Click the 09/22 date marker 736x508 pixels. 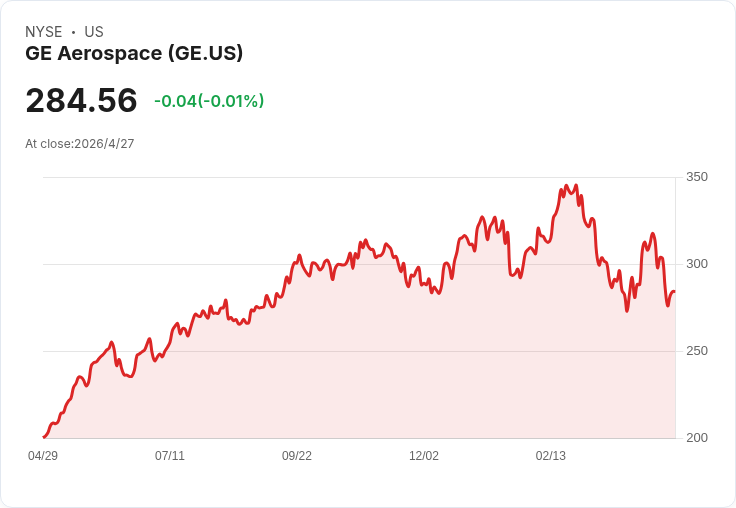point(297,456)
